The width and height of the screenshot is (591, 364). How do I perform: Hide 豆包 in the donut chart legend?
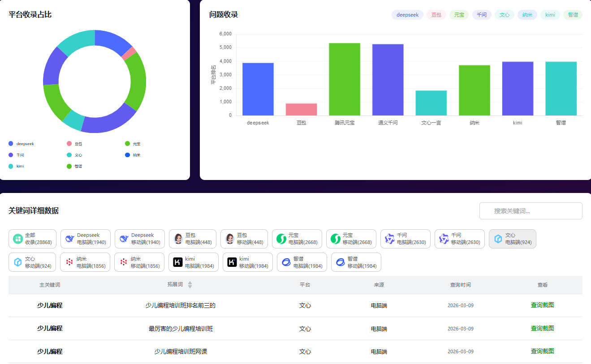[x=74, y=144]
